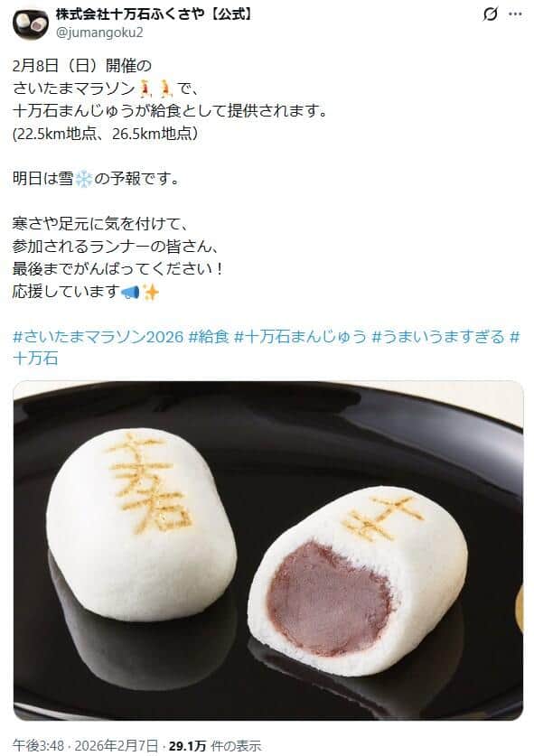Image resolution: width=534 pixels, height=756 pixels.
Task: Click the manju profile avatar
Action: [31, 23]
